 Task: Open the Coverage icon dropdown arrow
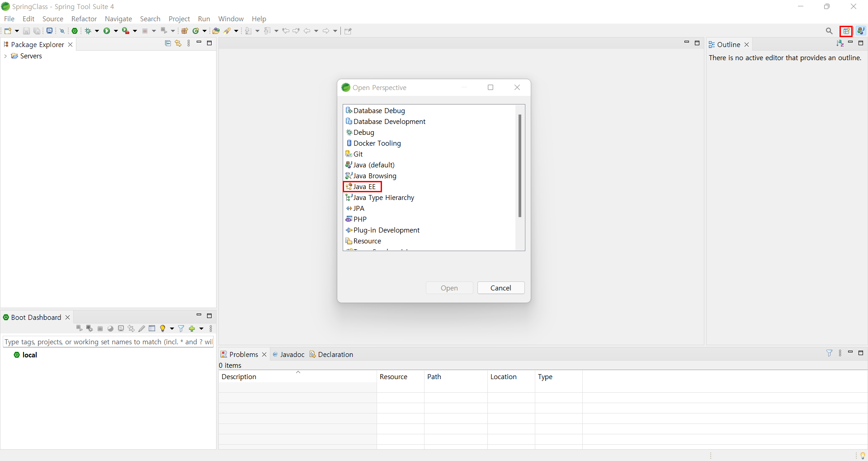pyautogui.click(x=135, y=31)
